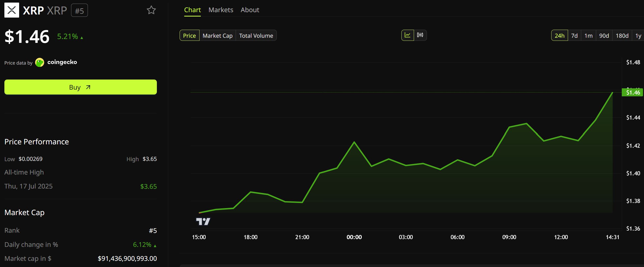Switch to line chart view icon
The height and width of the screenshot is (267, 644).
pos(408,35)
